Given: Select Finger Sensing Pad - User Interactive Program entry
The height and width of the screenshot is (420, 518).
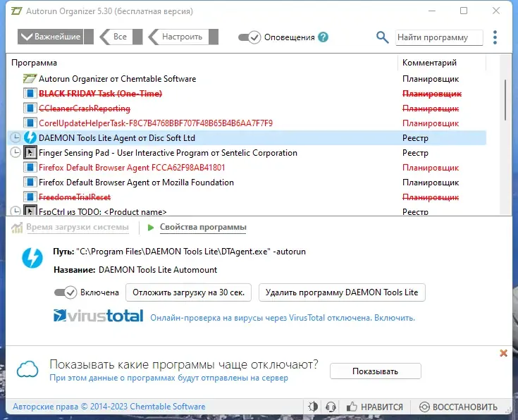Looking at the screenshot, I should [247, 153].
